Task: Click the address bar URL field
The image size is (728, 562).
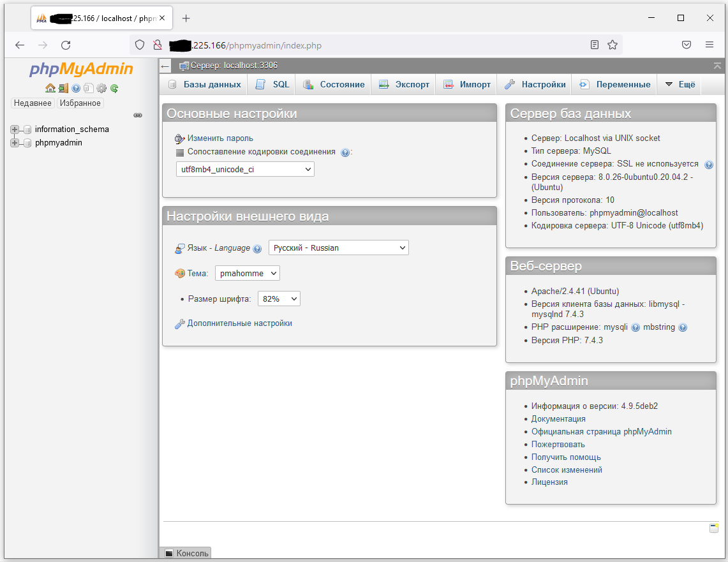Action: coord(376,45)
